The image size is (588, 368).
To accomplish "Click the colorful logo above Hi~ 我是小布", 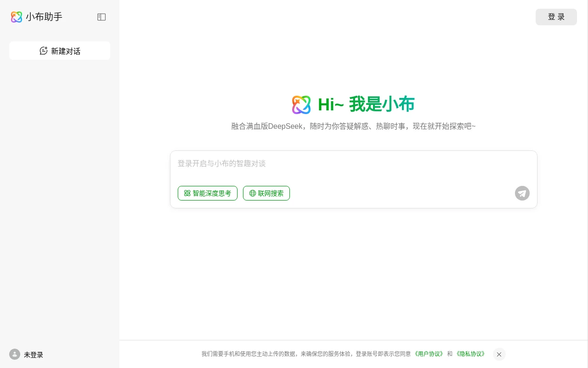I will point(301,104).
